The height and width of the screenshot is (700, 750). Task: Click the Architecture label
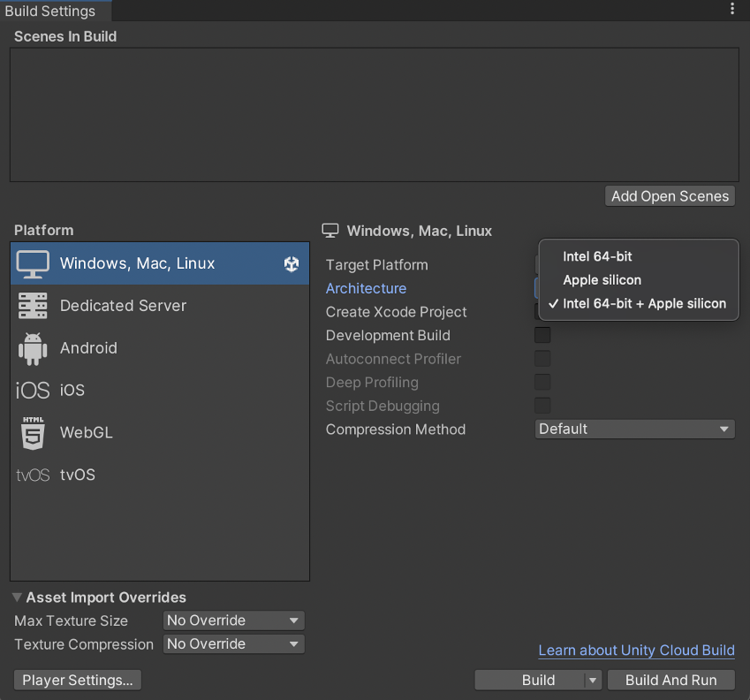366,288
